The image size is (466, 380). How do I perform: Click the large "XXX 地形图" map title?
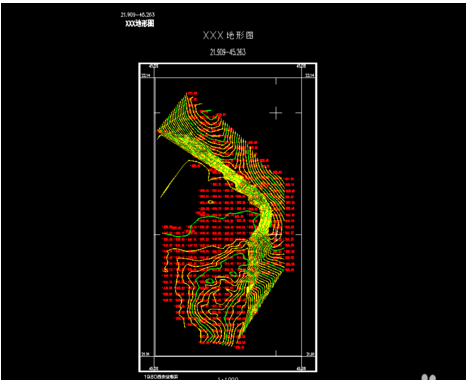coord(228,35)
